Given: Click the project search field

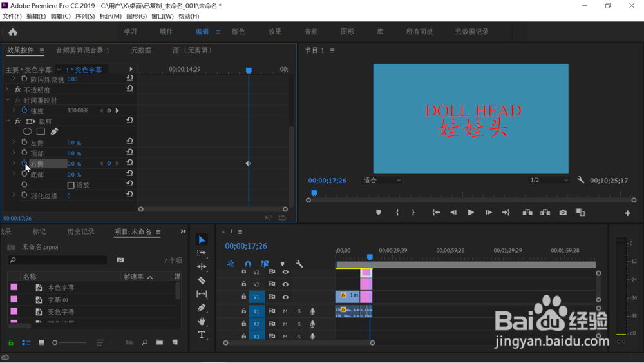Looking at the screenshot, I should coord(57,260).
